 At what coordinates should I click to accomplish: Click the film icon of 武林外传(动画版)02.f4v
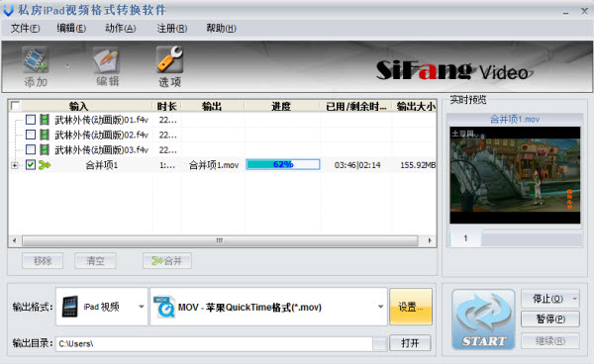45,135
